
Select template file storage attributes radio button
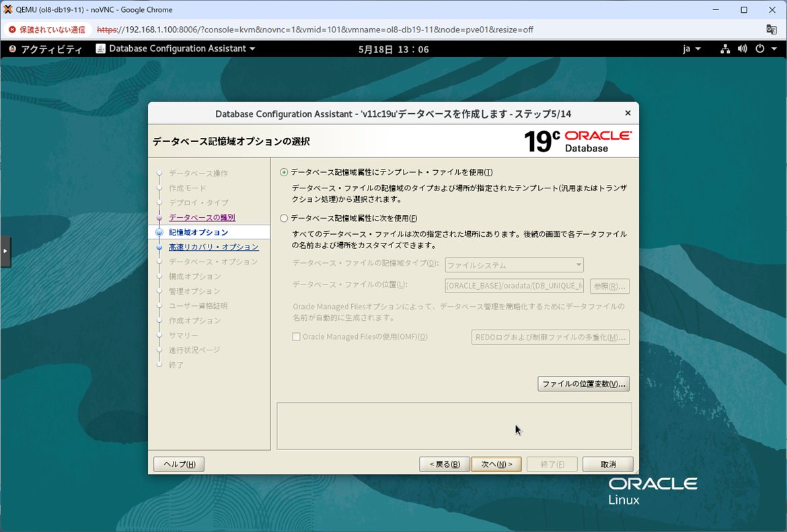tap(284, 172)
